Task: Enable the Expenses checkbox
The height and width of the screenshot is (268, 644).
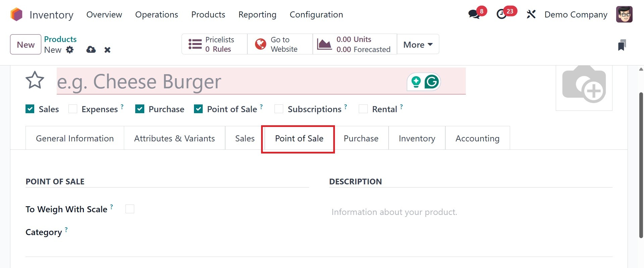Action: pos(73,109)
